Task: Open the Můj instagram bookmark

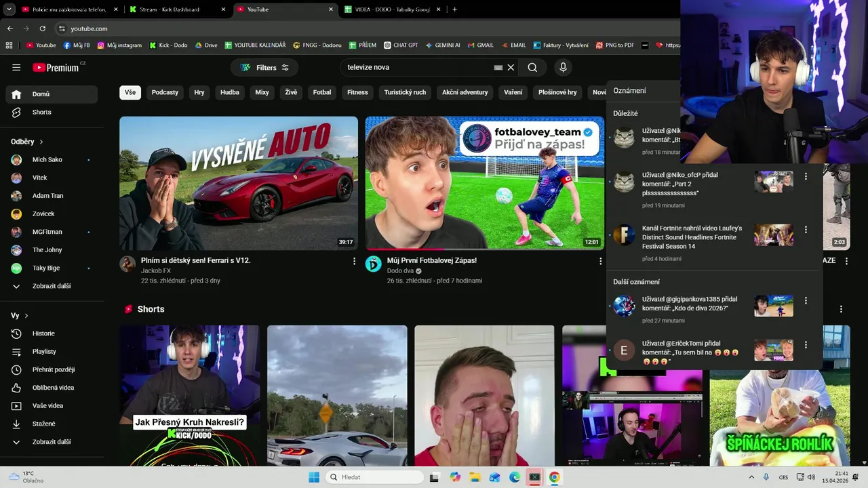Action: (x=120, y=45)
